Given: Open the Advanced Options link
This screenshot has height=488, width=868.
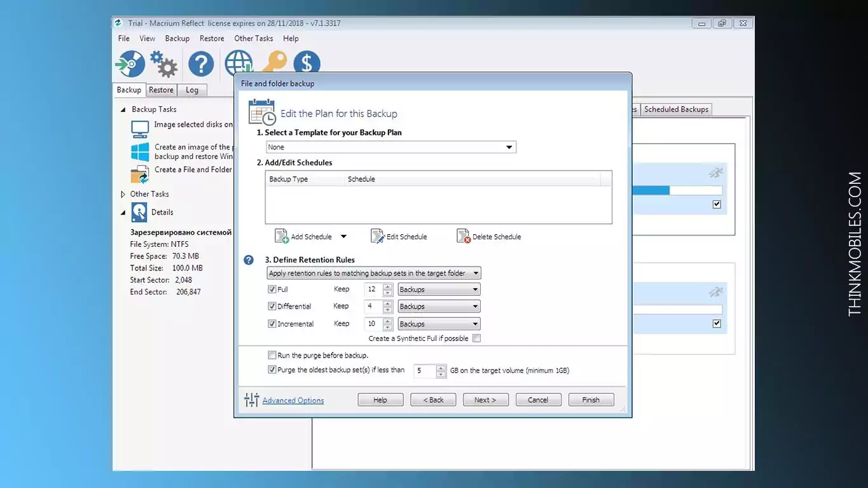Looking at the screenshot, I should [x=293, y=400].
